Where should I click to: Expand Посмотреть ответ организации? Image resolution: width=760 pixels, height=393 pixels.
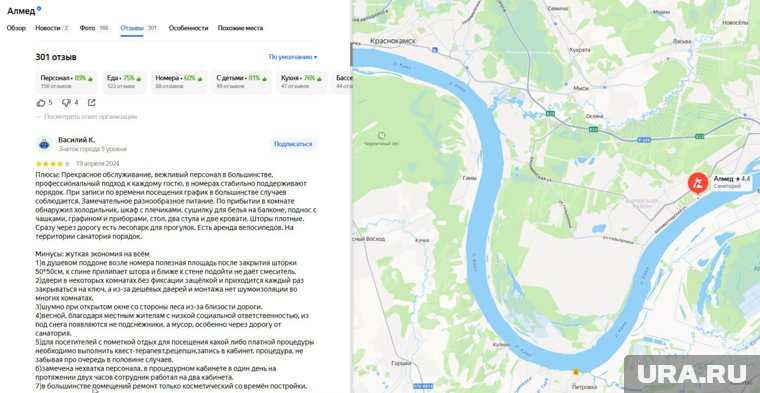[90, 117]
